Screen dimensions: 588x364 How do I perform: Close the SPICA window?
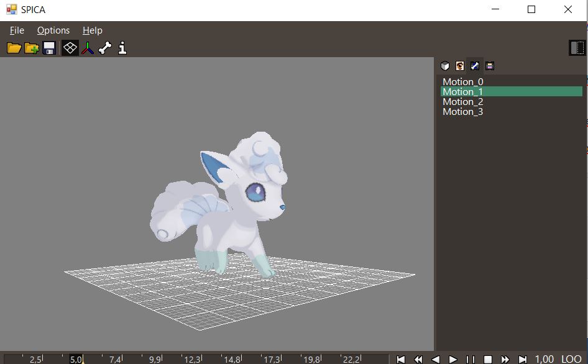(x=567, y=9)
